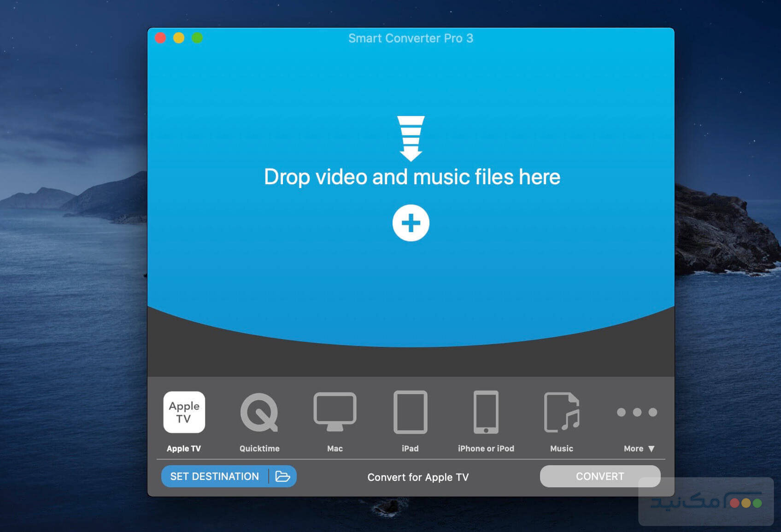Select the Music output preset icon
Screen dimensions: 781x532
pyautogui.click(x=561, y=412)
